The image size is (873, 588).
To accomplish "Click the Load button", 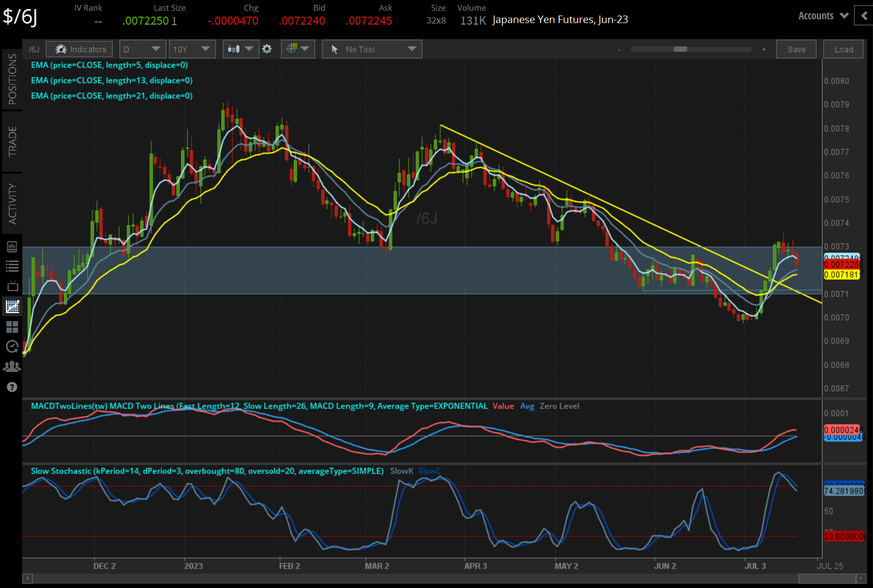I will coord(843,49).
